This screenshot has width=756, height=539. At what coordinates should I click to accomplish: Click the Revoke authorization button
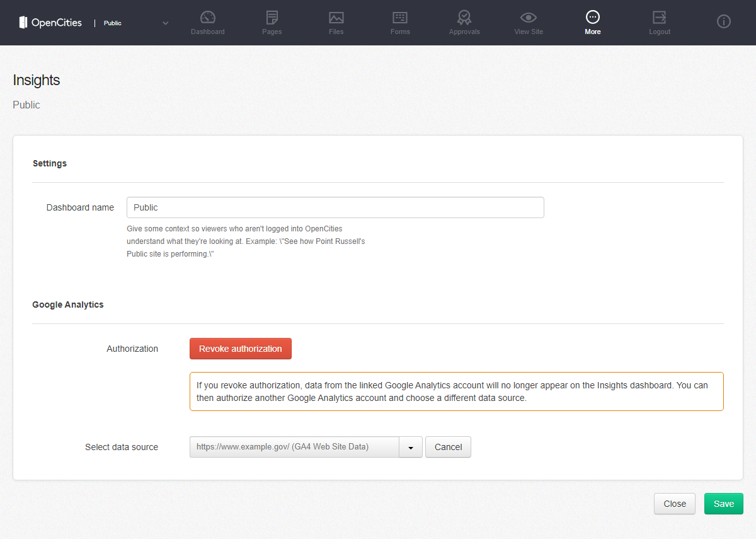tap(240, 348)
